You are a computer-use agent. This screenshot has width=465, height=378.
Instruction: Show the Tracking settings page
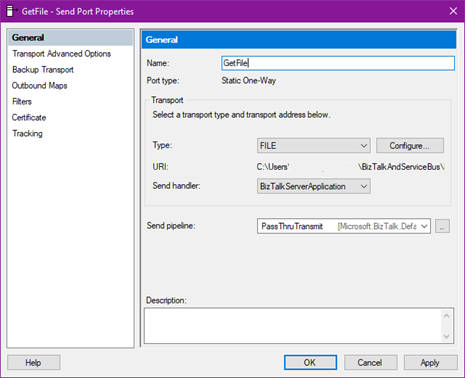27,134
